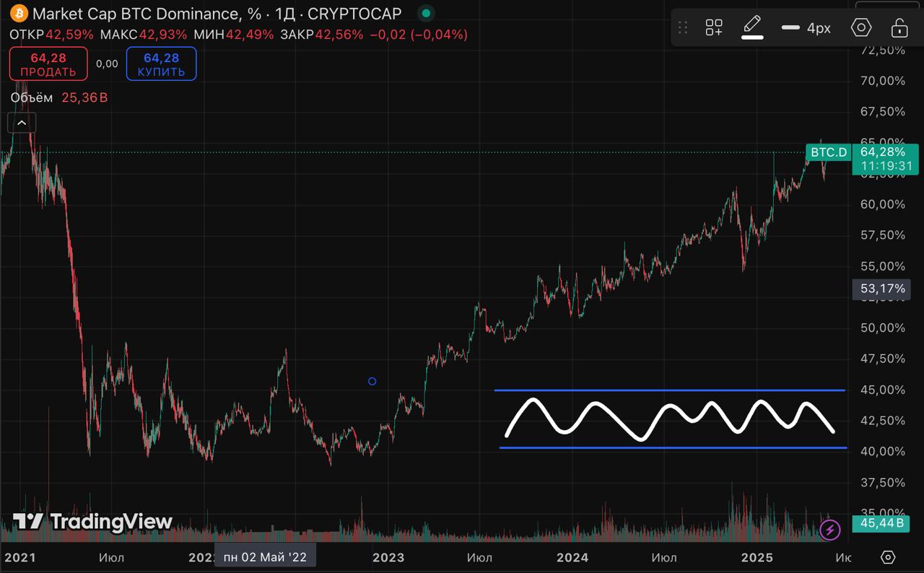This screenshot has width=924, height=573.
Task: Click the date label пн 02 Май '22
Action: pyautogui.click(x=265, y=557)
